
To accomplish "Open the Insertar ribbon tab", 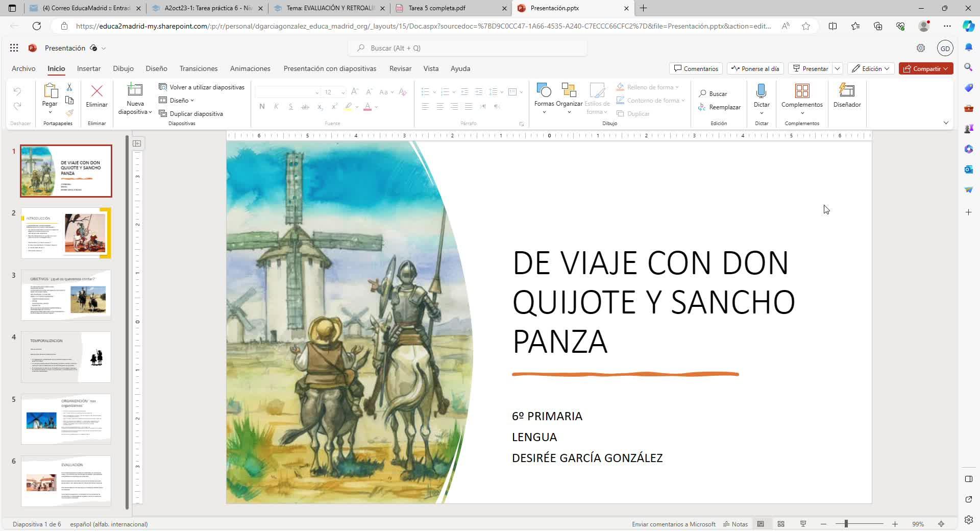I will pos(89,68).
